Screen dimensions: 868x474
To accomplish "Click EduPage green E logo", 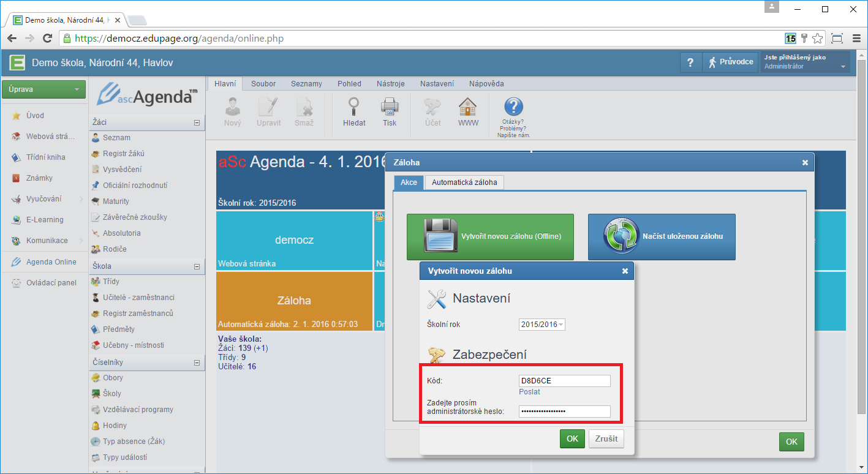I will tap(17, 62).
